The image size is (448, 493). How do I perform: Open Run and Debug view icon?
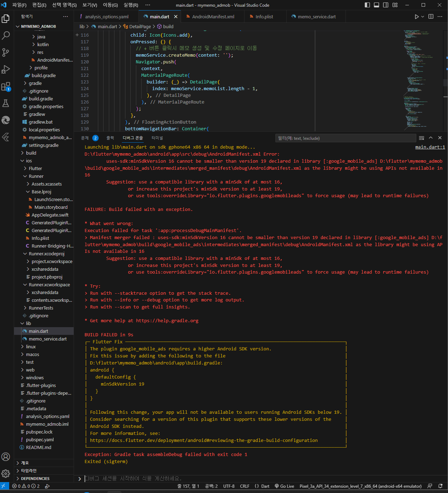pos(6,69)
